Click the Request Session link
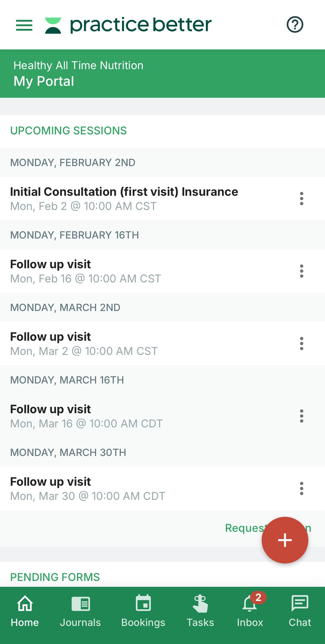 point(243,528)
